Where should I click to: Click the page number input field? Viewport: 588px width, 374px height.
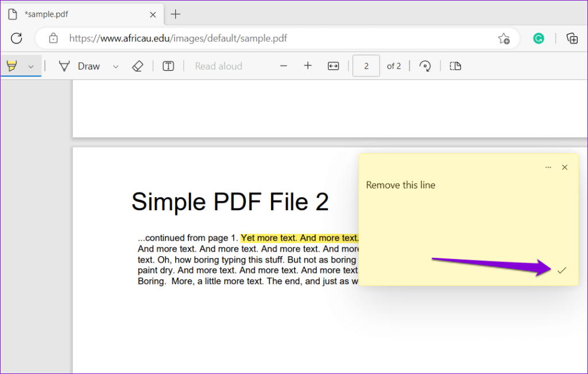coord(366,65)
